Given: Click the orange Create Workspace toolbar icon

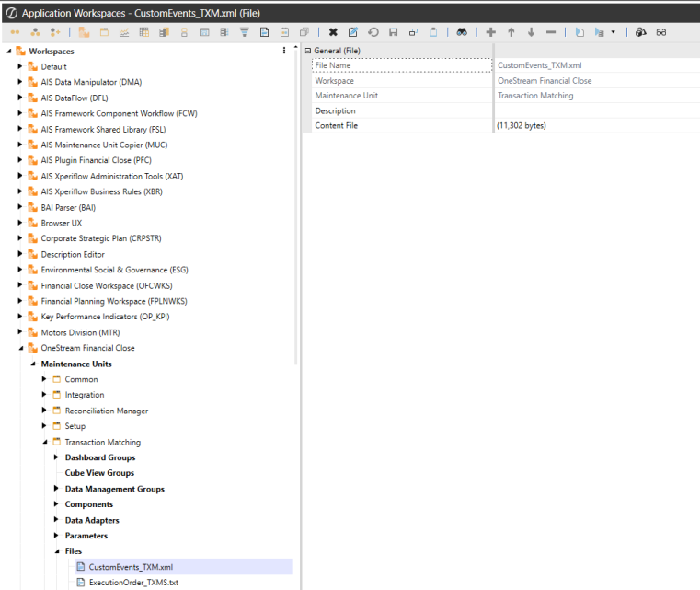Looking at the screenshot, I should pos(84,32).
